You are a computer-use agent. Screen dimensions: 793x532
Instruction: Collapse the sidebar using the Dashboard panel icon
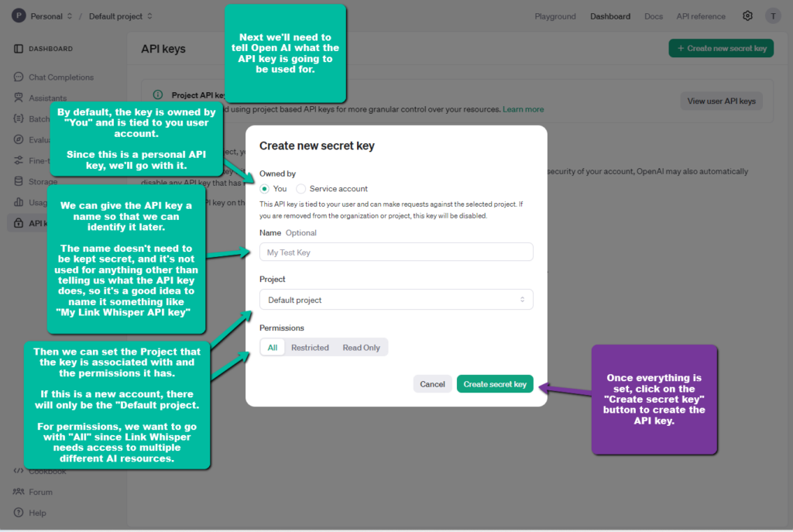(x=19, y=49)
